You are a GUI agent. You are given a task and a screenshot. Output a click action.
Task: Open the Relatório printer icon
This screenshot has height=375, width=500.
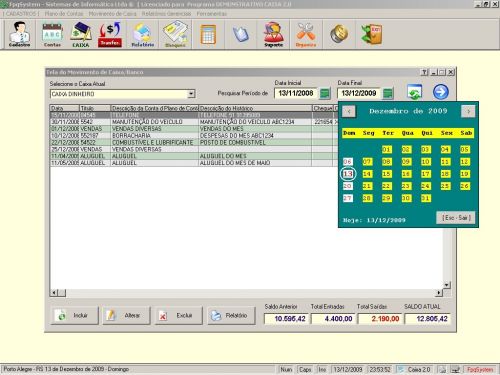[143, 34]
